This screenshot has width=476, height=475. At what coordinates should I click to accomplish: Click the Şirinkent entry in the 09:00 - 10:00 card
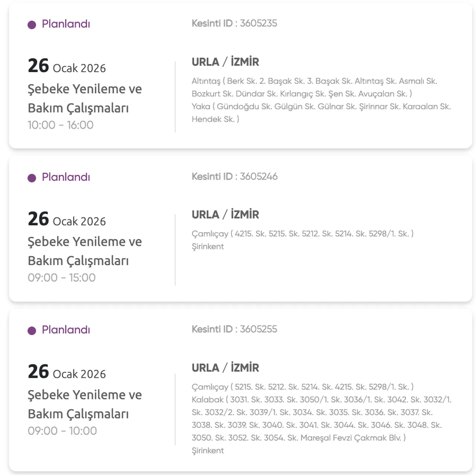[208, 451]
